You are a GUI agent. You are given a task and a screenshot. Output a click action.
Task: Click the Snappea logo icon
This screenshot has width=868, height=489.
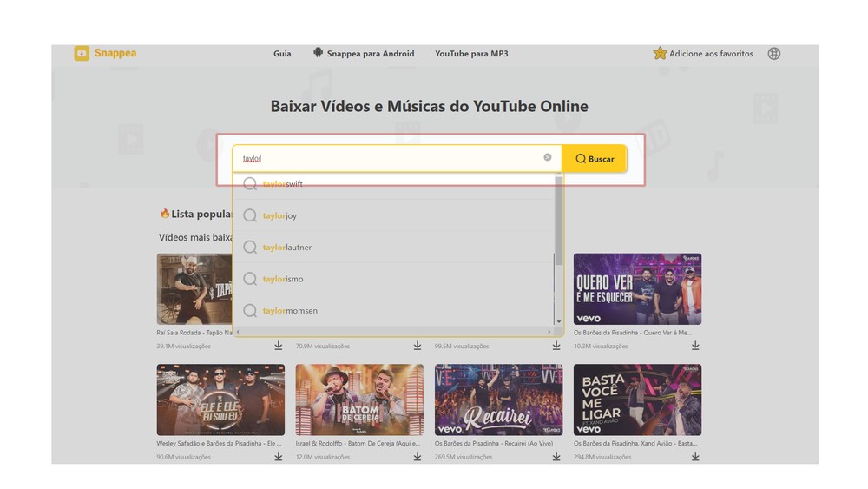[82, 54]
